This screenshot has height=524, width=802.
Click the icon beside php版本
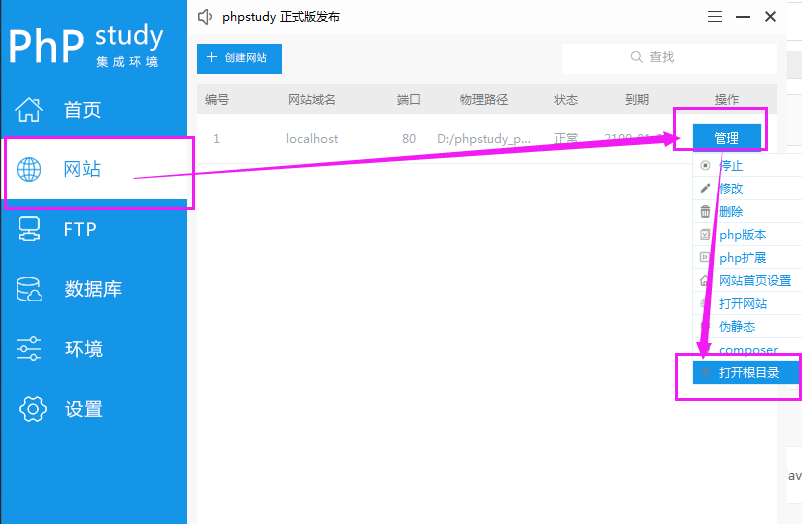705,234
